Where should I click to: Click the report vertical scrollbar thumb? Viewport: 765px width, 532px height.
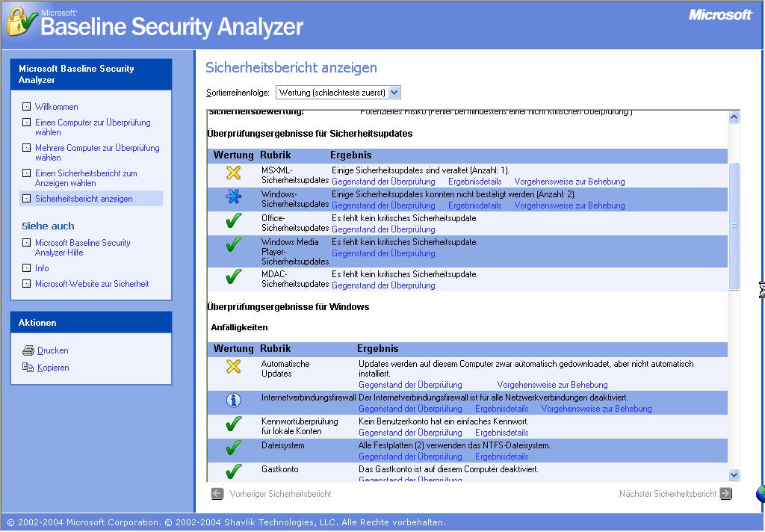coord(734,226)
